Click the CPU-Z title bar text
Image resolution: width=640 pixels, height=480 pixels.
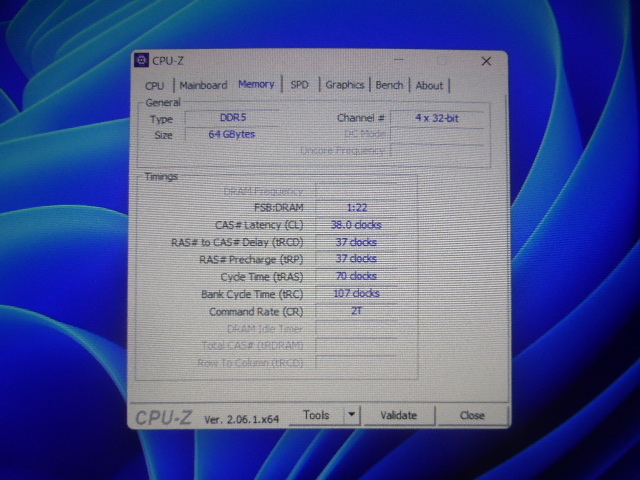(168, 61)
